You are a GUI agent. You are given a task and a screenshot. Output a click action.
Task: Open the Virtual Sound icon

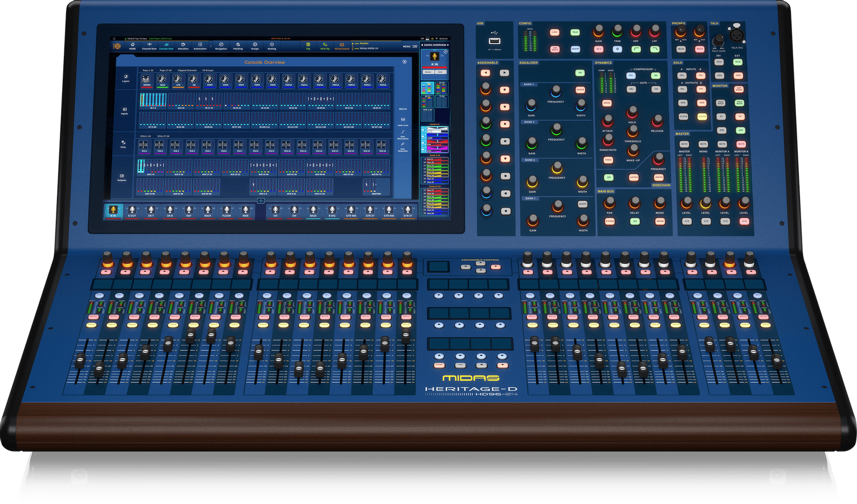click(x=341, y=46)
